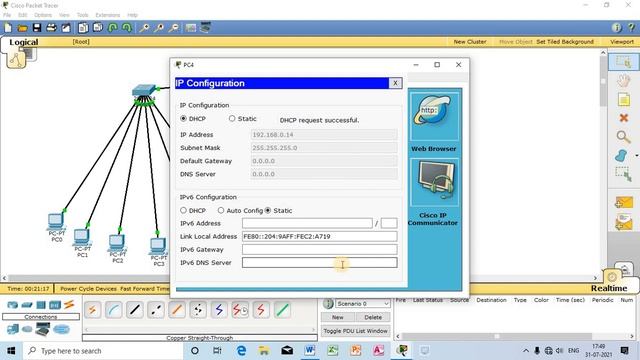Close the IP Configuration panel

pos(395,83)
